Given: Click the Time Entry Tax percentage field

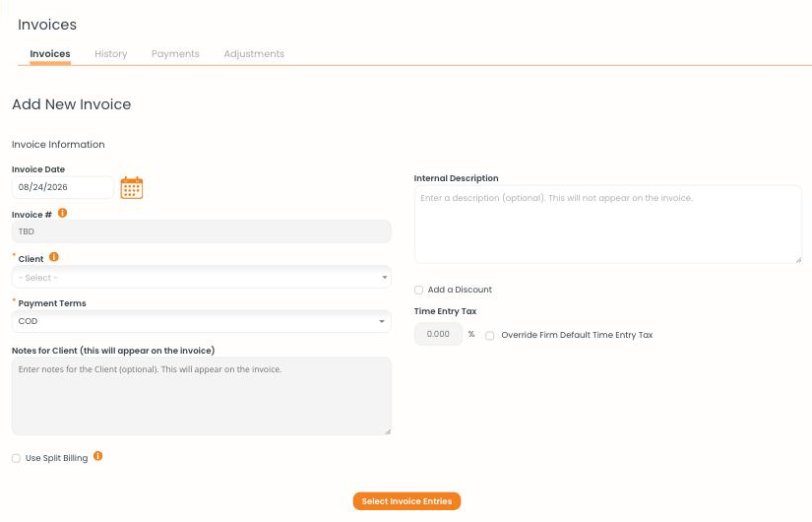Looking at the screenshot, I should pos(438,334).
